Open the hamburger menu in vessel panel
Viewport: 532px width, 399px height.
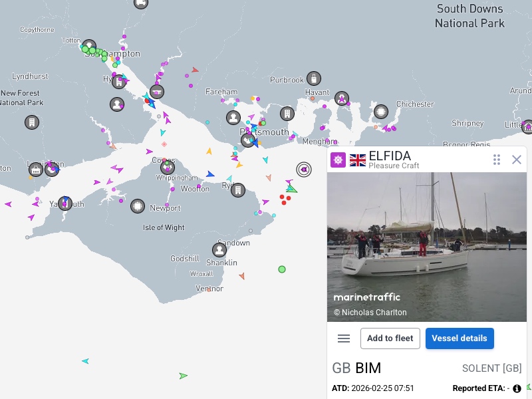coord(344,338)
